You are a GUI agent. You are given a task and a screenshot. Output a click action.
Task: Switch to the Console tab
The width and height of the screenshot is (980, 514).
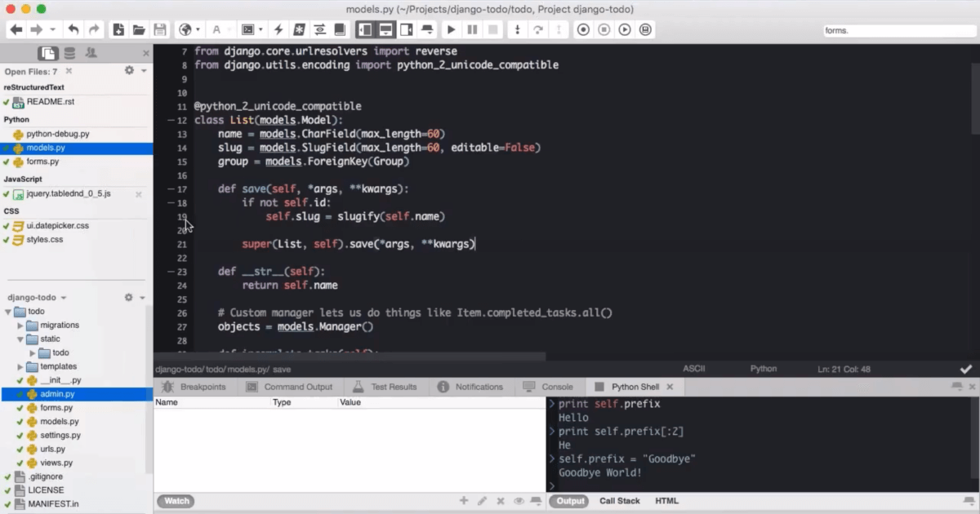coord(548,387)
